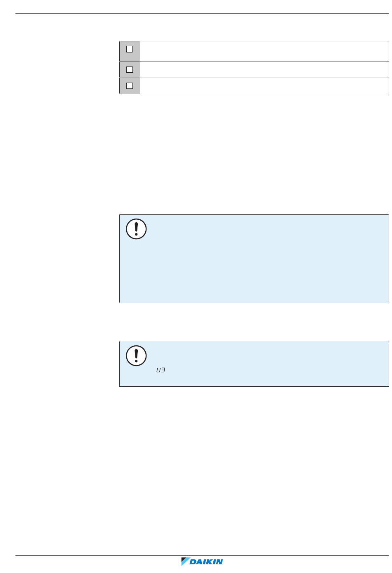Click the Daikin triangular emblem
Viewport: 392px width, 573px height.
click(185, 561)
